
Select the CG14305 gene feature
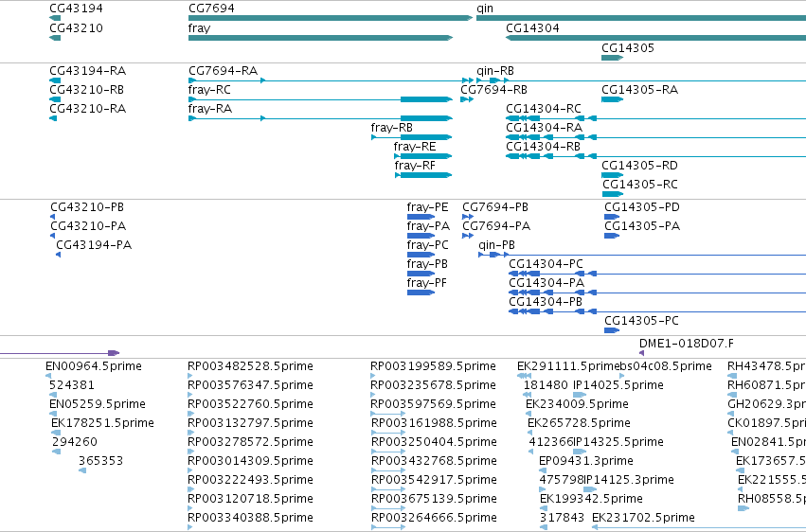[612, 58]
